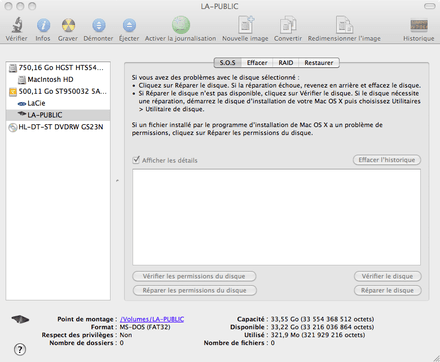Click Vérifier les permissions du disque
Screen dimensions: 440x362
[x=194, y=276]
